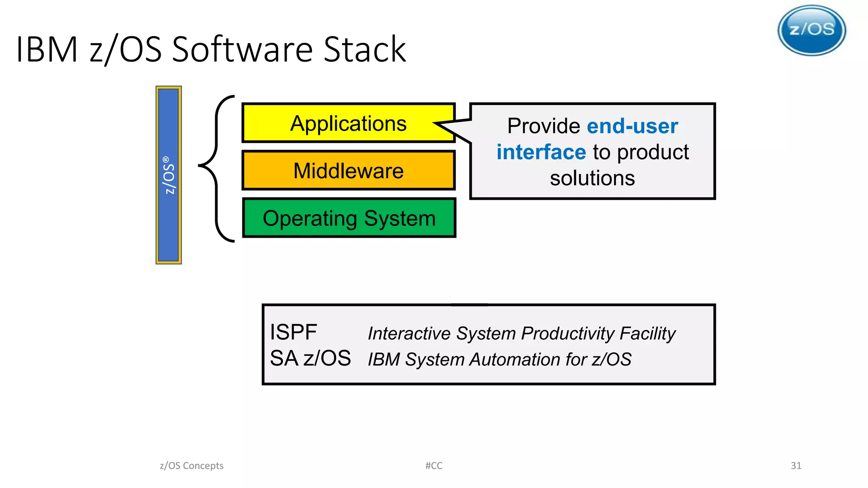Select the ISPF acronym
Image resolution: width=868 pixels, height=488 pixels.
coord(293,332)
